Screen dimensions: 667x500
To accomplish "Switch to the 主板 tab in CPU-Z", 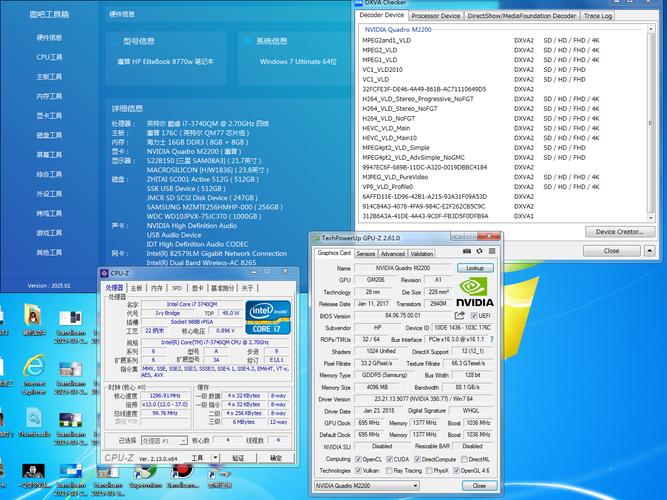I will [x=136, y=288].
